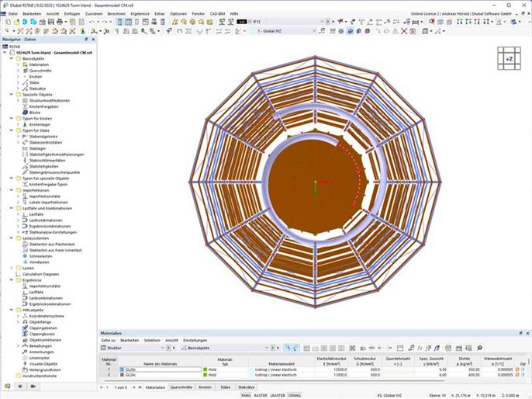This screenshot has width=532, height=399.
Task: Toggle OFANG object snap in status bar
Action: click(x=295, y=395)
